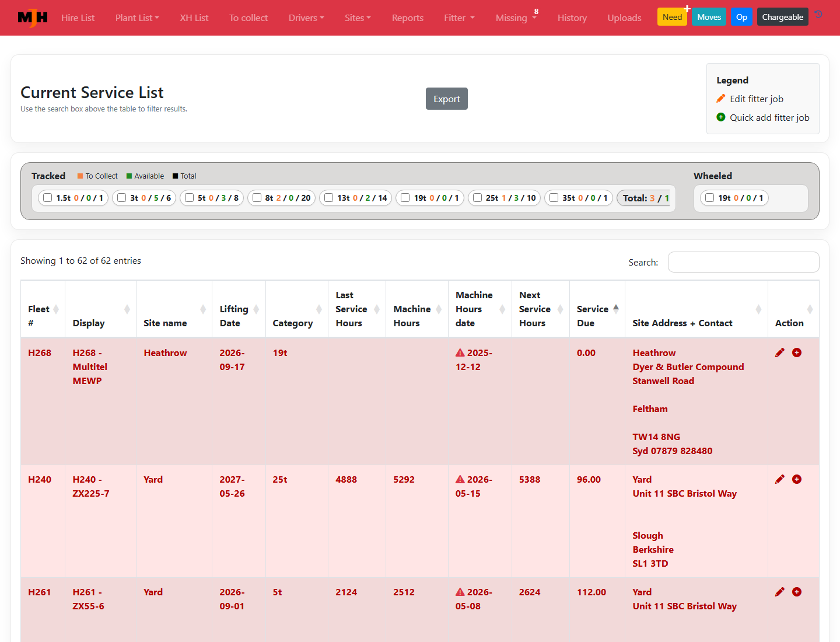Screen dimensions: 840x642
Task: Click the dark Chargeable button
Action: click(x=783, y=17)
